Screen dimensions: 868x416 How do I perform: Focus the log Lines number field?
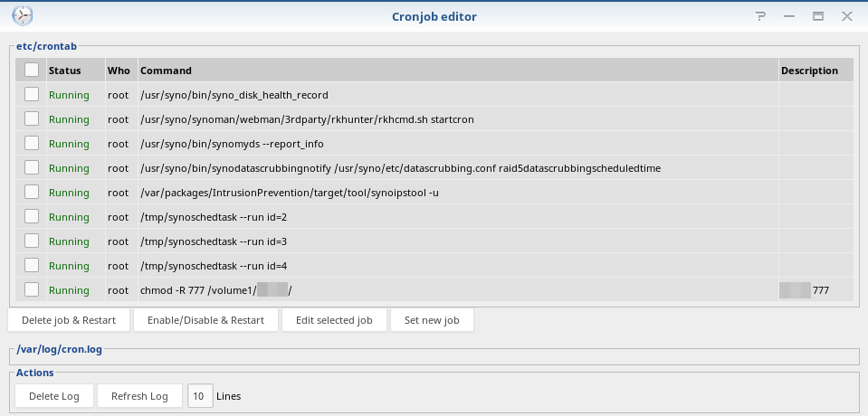pos(200,396)
